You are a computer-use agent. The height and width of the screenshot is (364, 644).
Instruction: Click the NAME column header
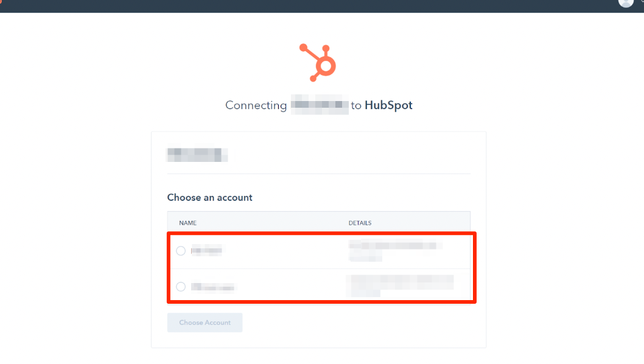click(x=187, y=223)
